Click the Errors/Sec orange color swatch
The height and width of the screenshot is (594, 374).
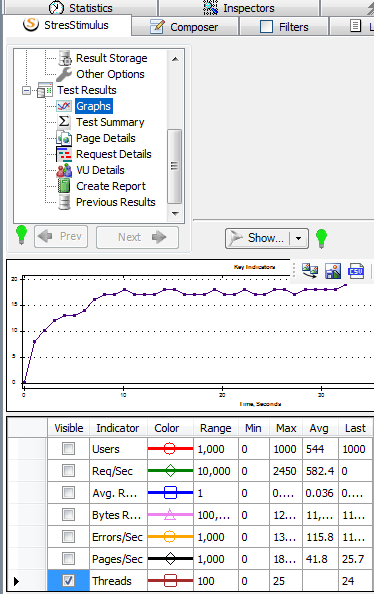coord(170,536)
